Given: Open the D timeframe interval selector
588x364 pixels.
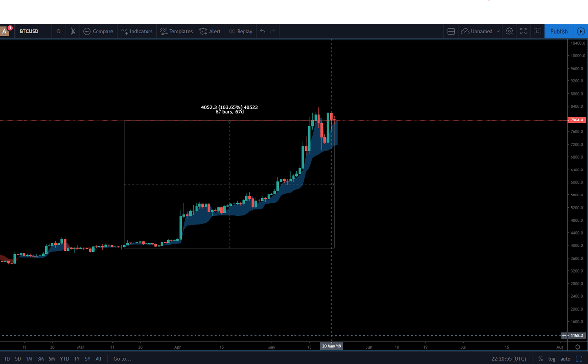Looking at the screenshot, I should (x=59, y=31).
